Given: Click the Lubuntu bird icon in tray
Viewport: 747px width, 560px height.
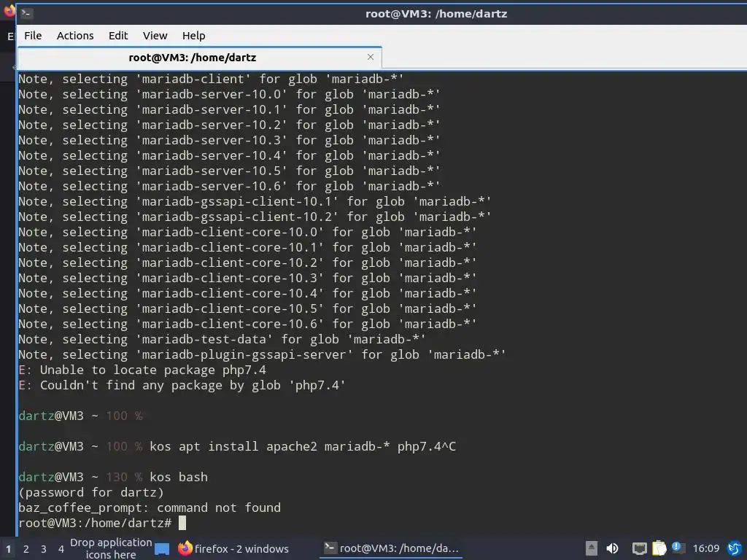Looking at the screenshot, I should [x=735, y=548].
